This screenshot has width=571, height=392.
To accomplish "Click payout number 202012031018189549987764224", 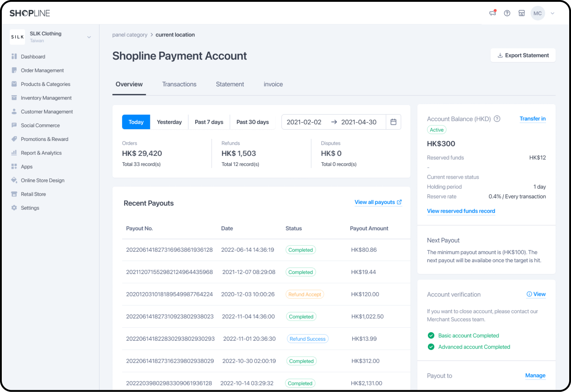I will pyautogui.click(x=169, y=294).
